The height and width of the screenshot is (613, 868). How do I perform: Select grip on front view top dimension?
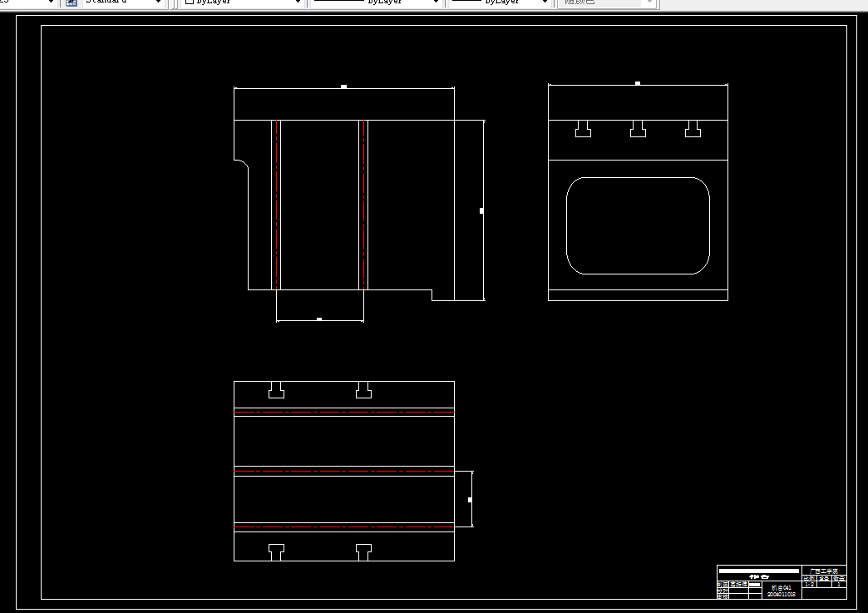coord(343,87)
